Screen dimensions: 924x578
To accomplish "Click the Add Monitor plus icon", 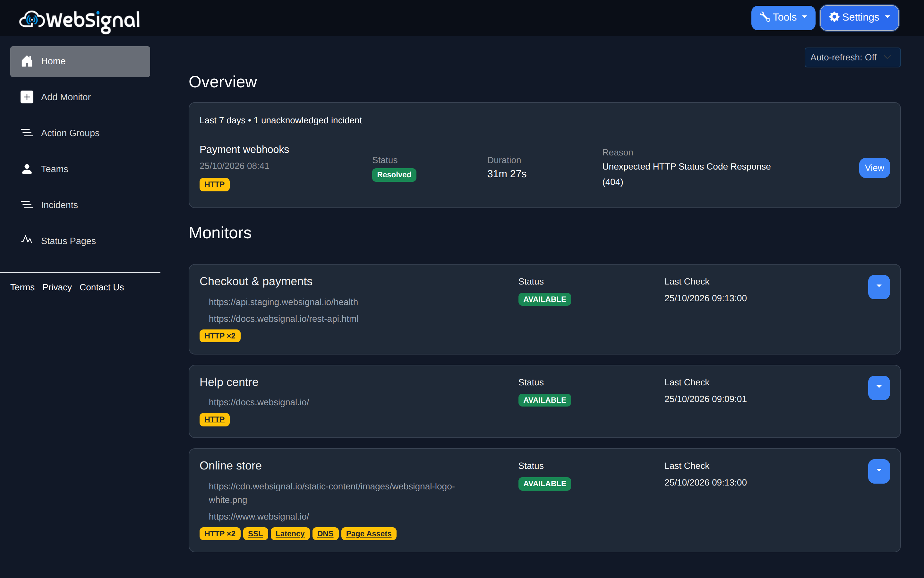I will pyautogui.click(x=27, y=97).
